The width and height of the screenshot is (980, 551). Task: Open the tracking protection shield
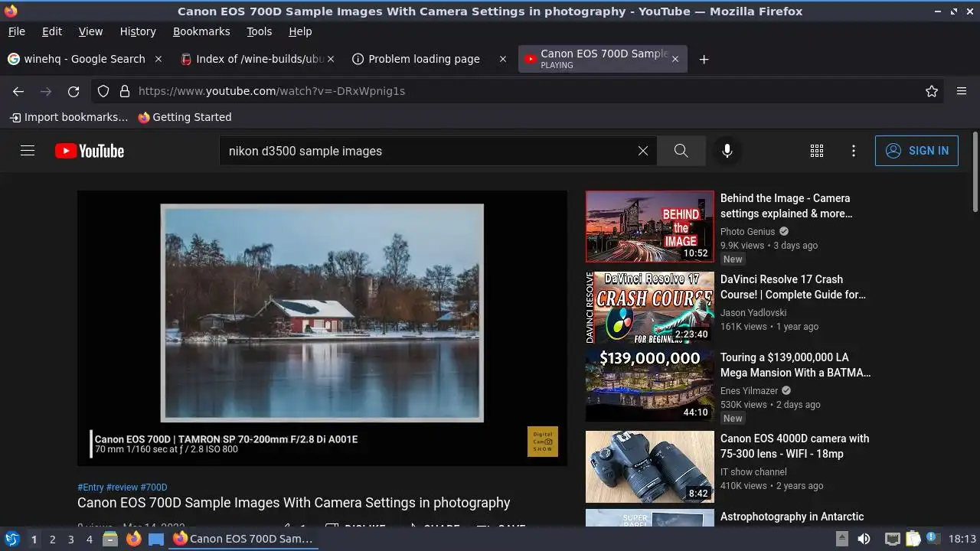[x=103, y=91]
